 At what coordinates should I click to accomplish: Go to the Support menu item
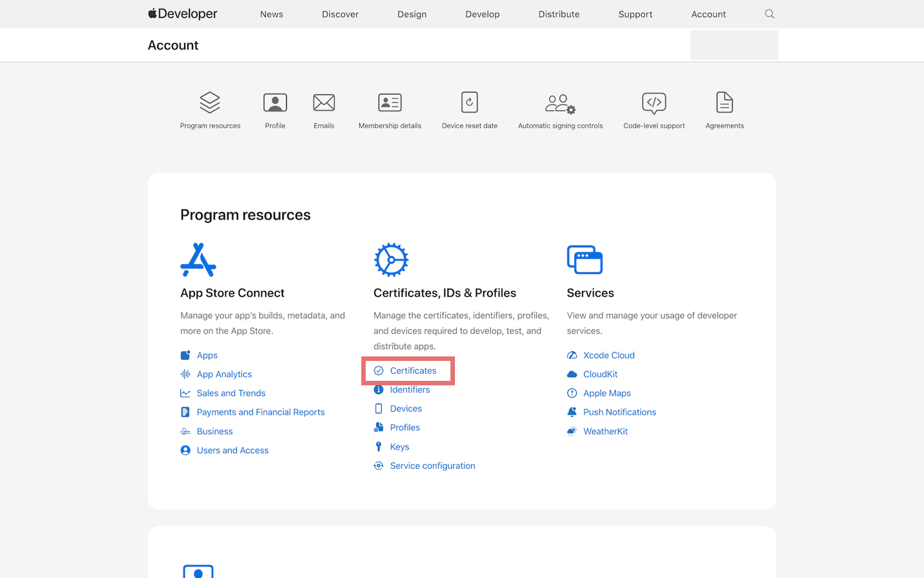[x=635, y=14]
